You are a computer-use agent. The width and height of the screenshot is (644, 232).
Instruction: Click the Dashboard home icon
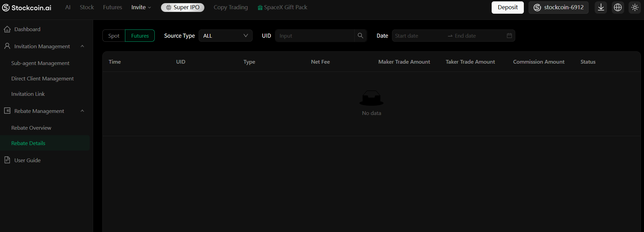click(7, 29)
